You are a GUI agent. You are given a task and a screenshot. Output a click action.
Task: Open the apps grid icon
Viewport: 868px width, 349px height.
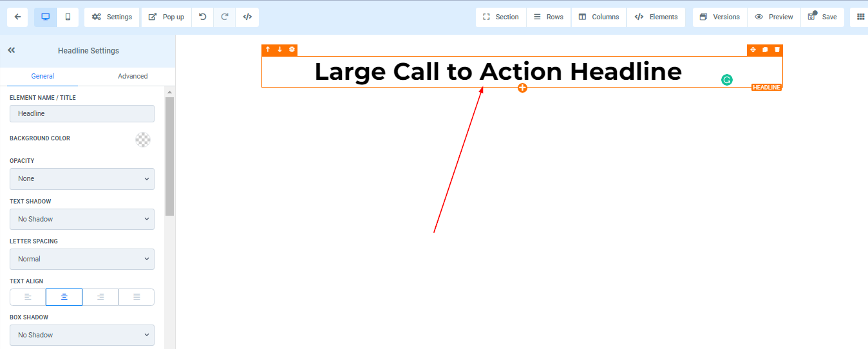coord(860,17)
